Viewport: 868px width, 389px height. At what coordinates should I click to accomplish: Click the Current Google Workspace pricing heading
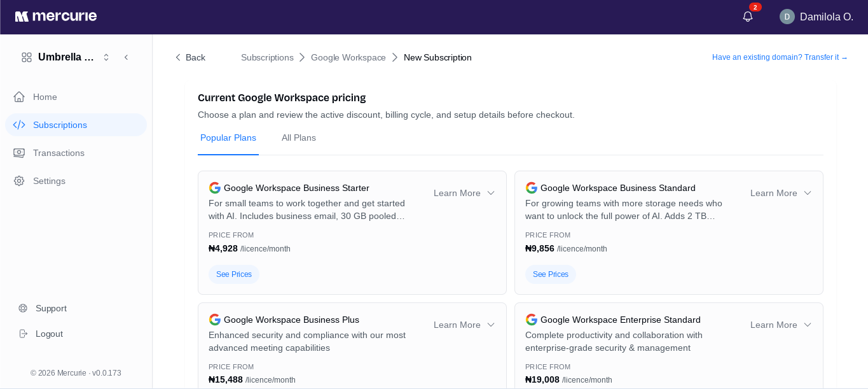click(x=282, y=97)
